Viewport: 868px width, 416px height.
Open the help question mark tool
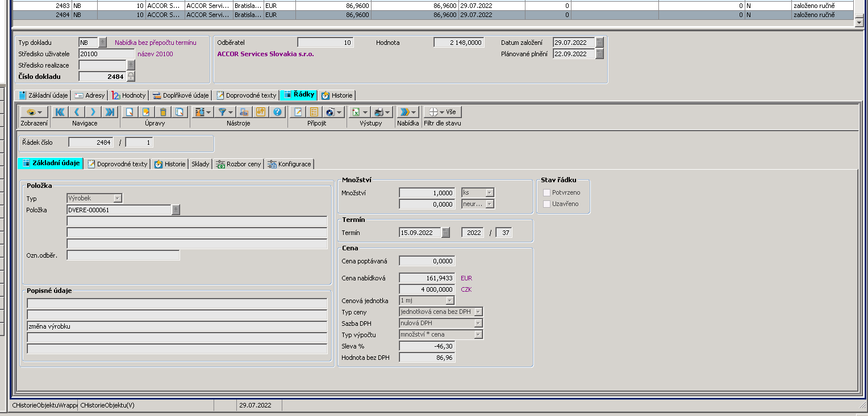point(277,112)
